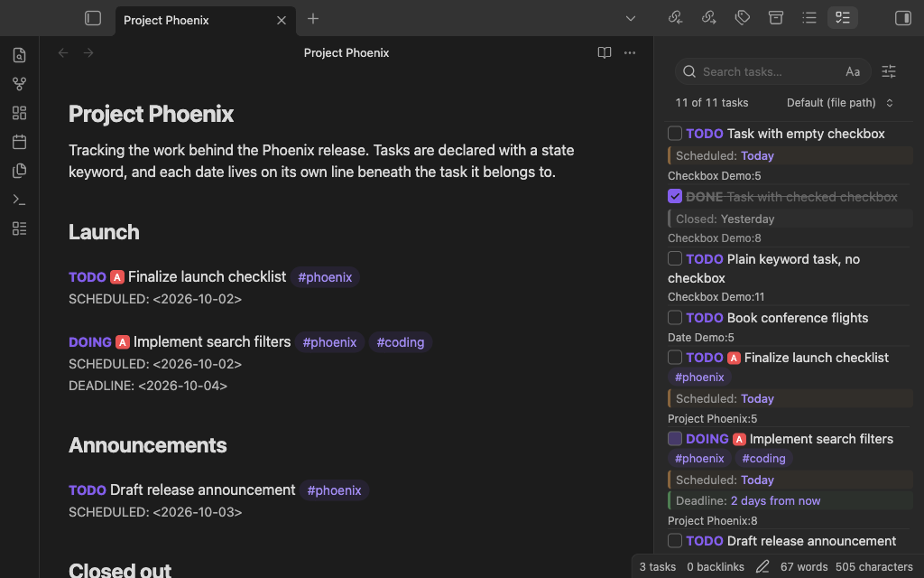Click priority A badge on Implement search filters in editor
The width and height of the screenshot is (924, 578).
click(x=123, y=342)
